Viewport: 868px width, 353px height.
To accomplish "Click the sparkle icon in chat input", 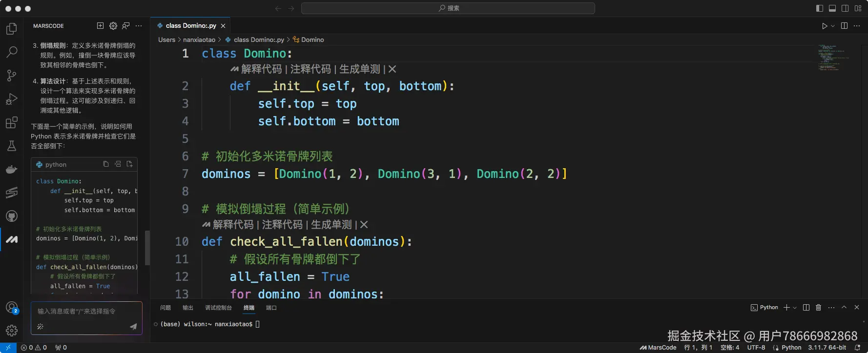I will coord(40,327).
